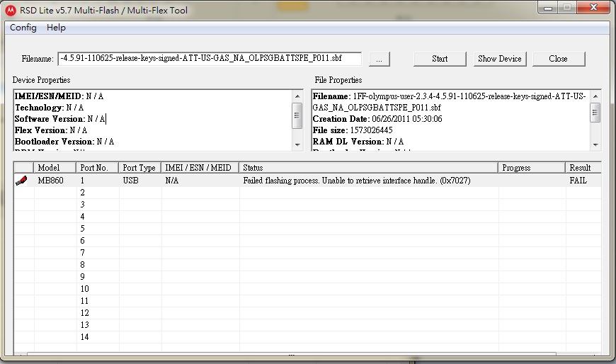Select port number 7 row
616x364 pixels.
pyautogui.click(x=307, y=253)
